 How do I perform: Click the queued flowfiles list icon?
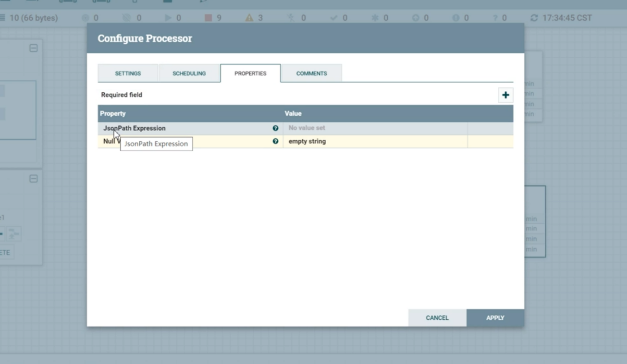click(3, 18)
